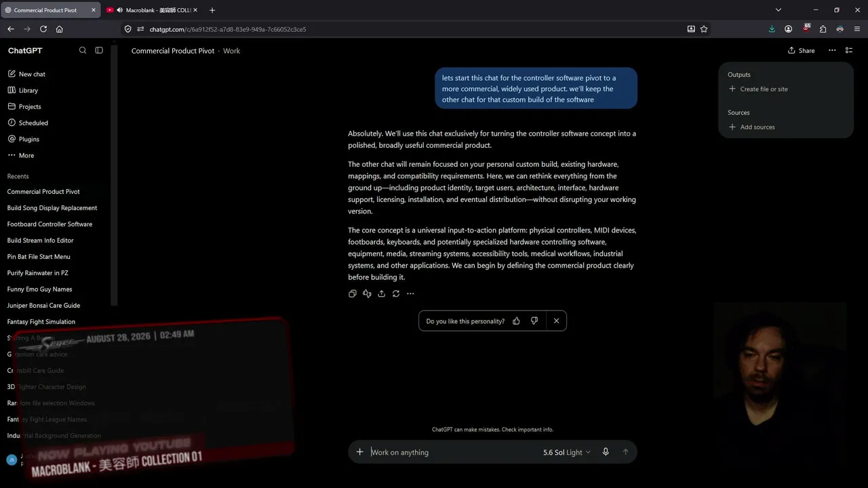Regenerate the assistant response
The image size is (868, 488).
[x=396, y=293]
